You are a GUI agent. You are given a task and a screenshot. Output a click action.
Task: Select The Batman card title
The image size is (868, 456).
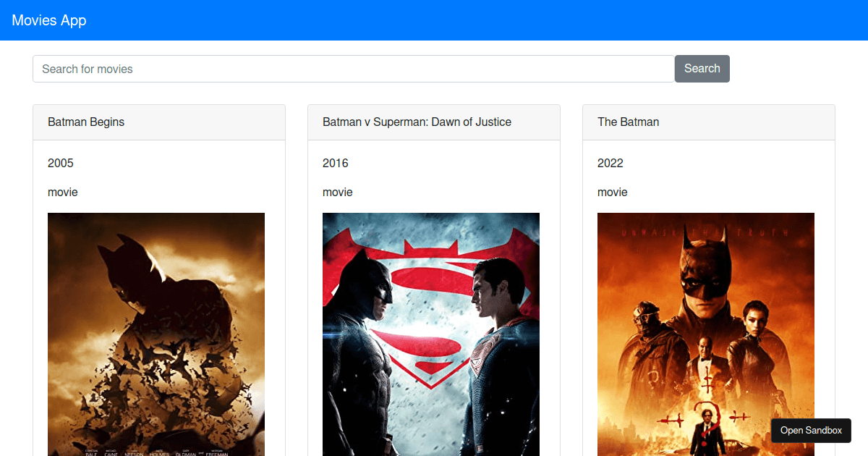point(628,122)
